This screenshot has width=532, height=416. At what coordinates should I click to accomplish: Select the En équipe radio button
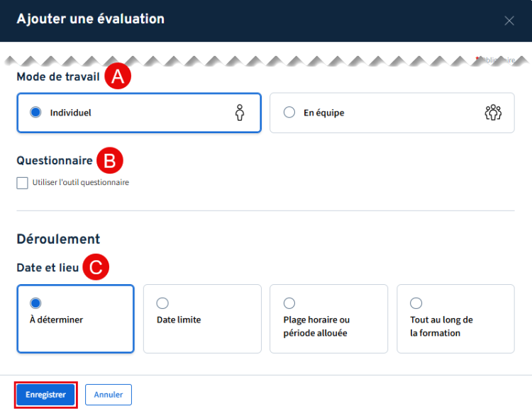pyautogui.click(x=289, y=112)
